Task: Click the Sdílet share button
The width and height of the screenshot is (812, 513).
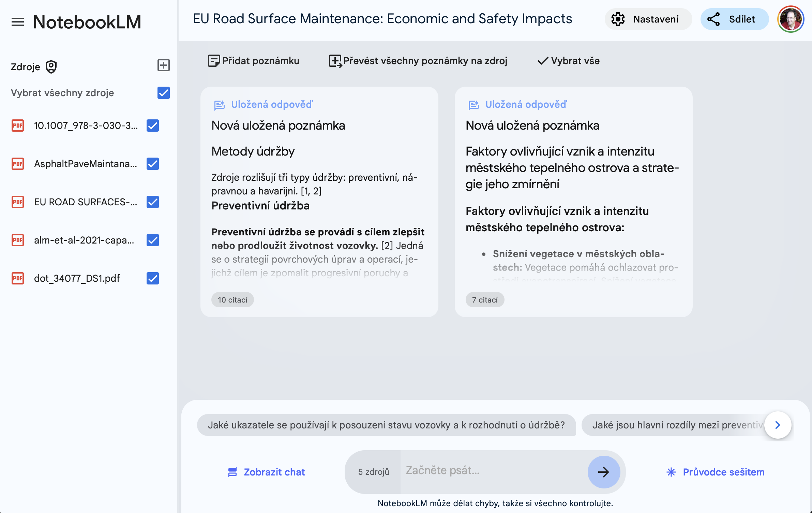Action: pos(734,19)
